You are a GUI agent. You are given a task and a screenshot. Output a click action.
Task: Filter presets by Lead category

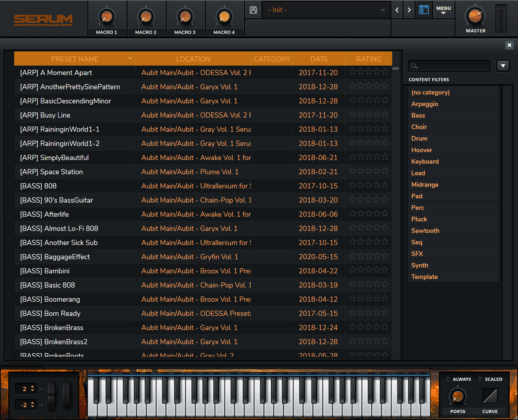453,173
